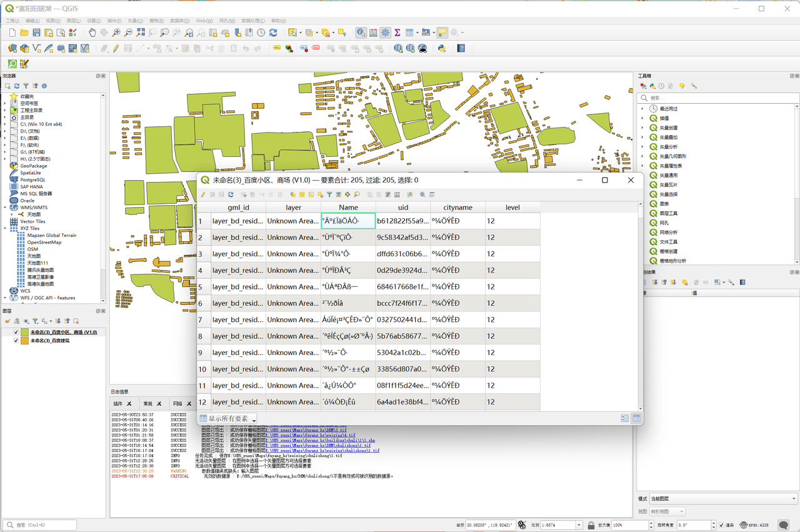The image size is (800, 532).
Task: Toggle editing pencil in attribute table toolbar
Action: 203,194
